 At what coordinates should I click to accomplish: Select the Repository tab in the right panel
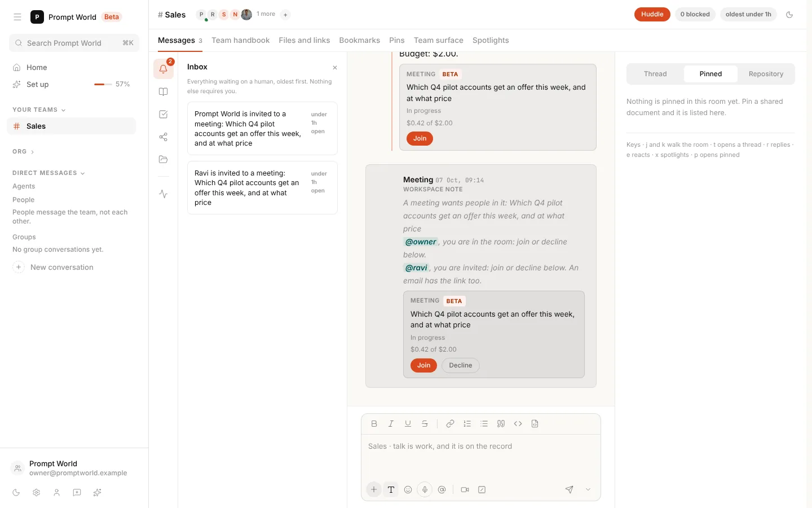pyautogui.click(x=766, y=74)
